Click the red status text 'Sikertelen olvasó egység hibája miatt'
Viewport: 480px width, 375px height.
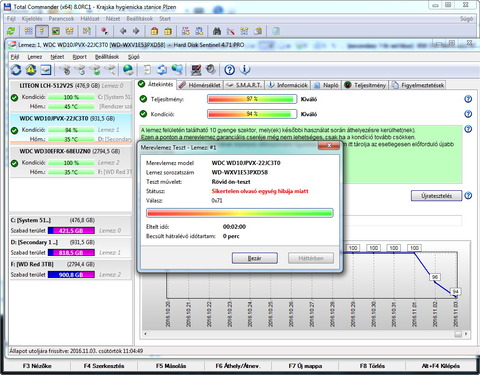(x=260, y=191)
